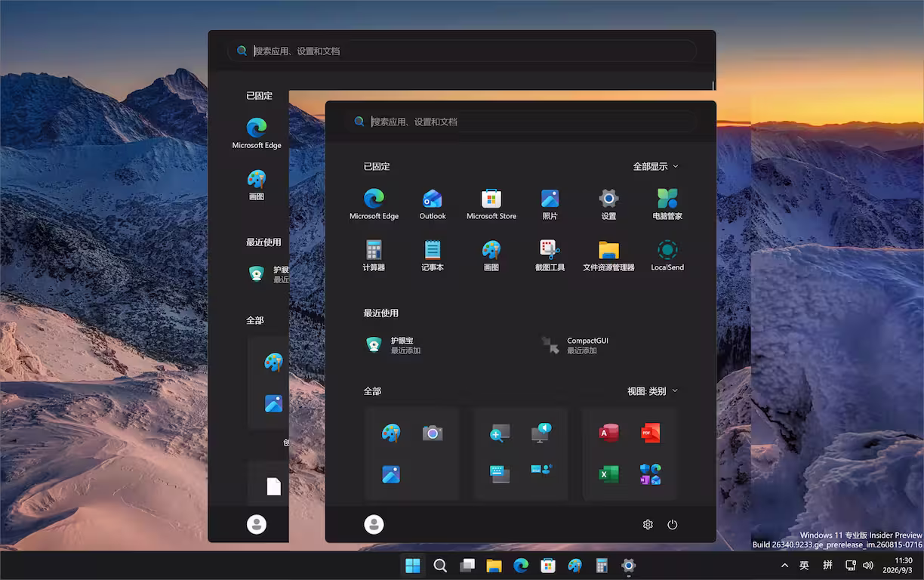This screenshot has width=924, height=580.
Task: Open the Camera icon in the 全部 category
Action: point(433,433)
